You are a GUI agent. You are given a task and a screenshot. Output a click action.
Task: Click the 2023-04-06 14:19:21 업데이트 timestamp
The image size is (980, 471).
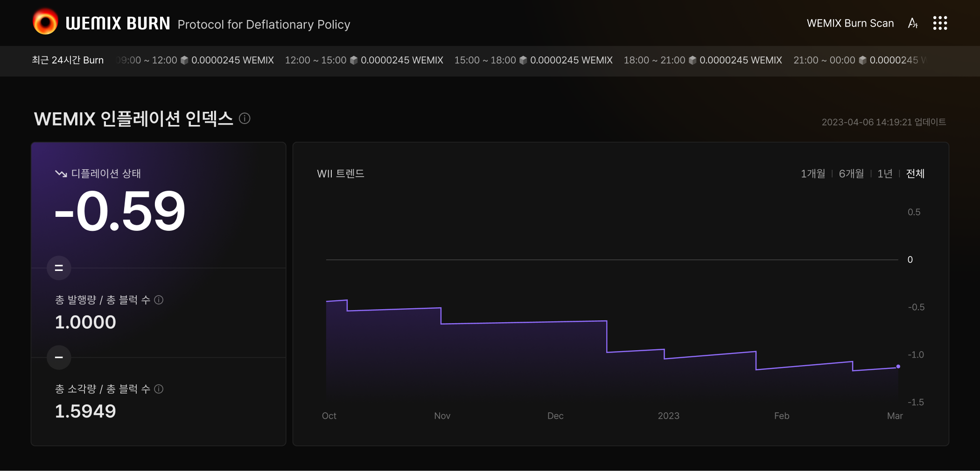(x=884, y=122)
